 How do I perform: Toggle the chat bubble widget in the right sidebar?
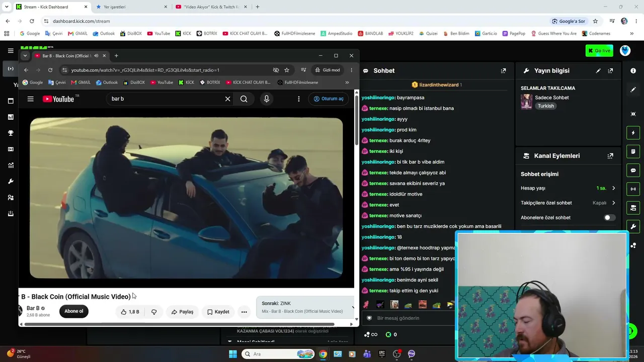click(633, 170)
